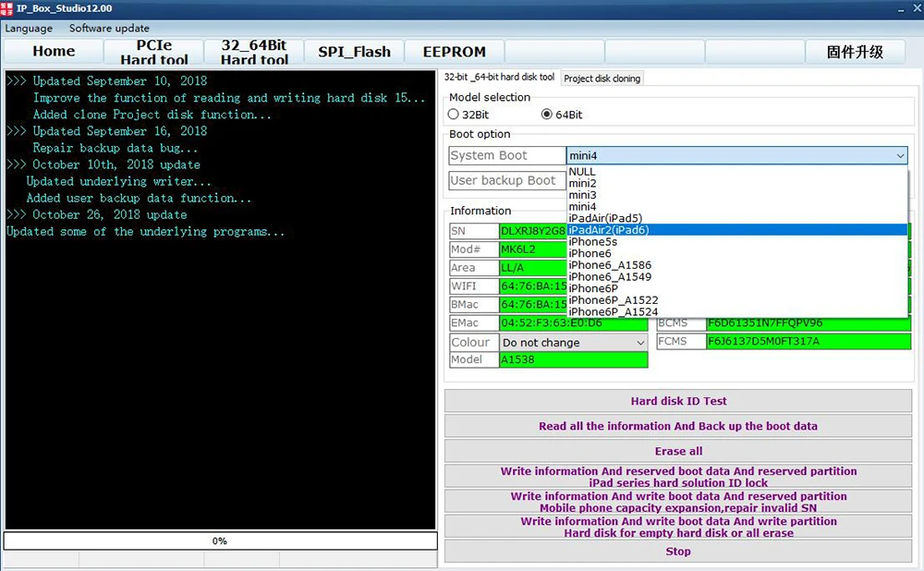Click Mobile phone capacity expansion repair button

click(678, 502)
